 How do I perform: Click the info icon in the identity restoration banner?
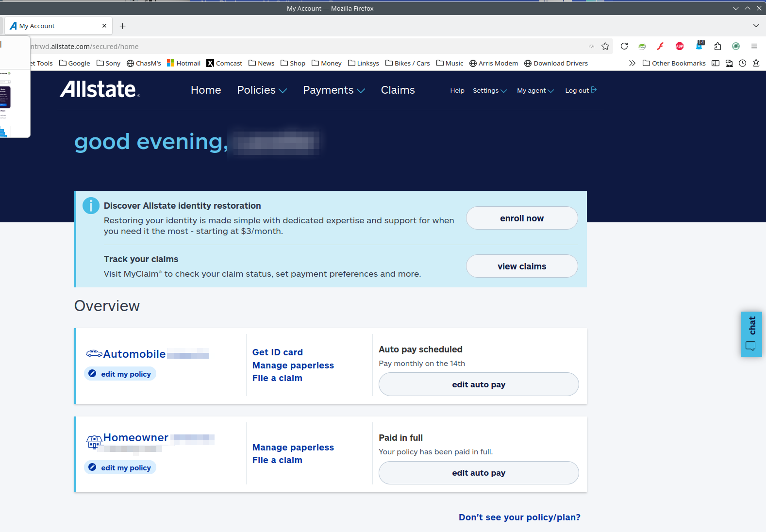tap(91, 206)
